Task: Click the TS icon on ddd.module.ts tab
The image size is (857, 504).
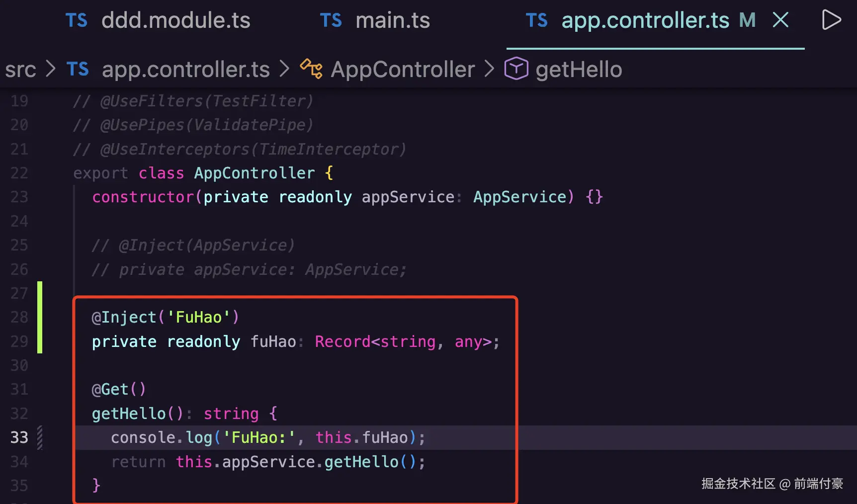Action: pyautogui.click(x=77, y=20)
